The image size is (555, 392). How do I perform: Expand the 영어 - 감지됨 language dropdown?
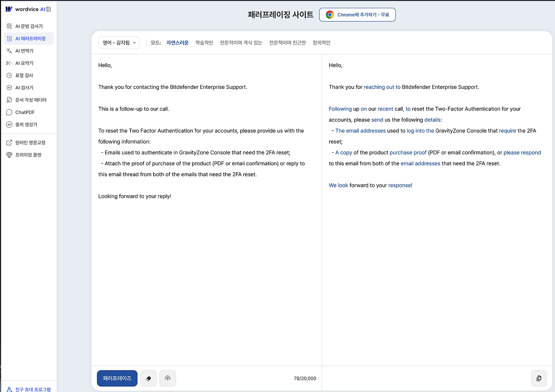[119, 42]
